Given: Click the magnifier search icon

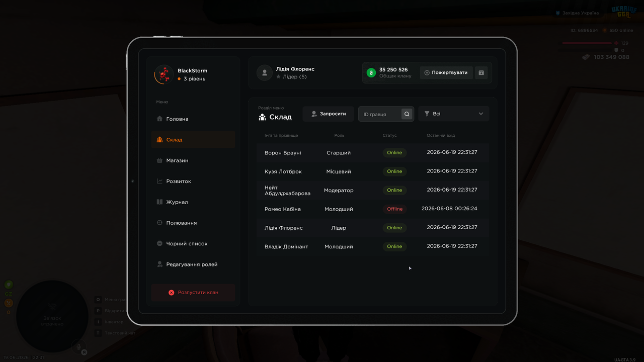Looking at the screenshot, I should [407, 114].
